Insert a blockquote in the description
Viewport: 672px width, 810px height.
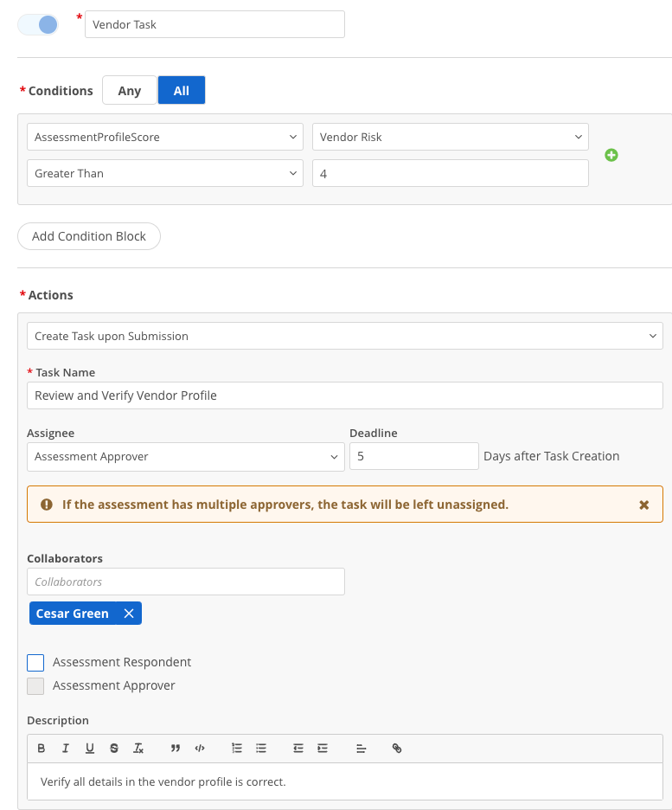[x=176, y=748]
